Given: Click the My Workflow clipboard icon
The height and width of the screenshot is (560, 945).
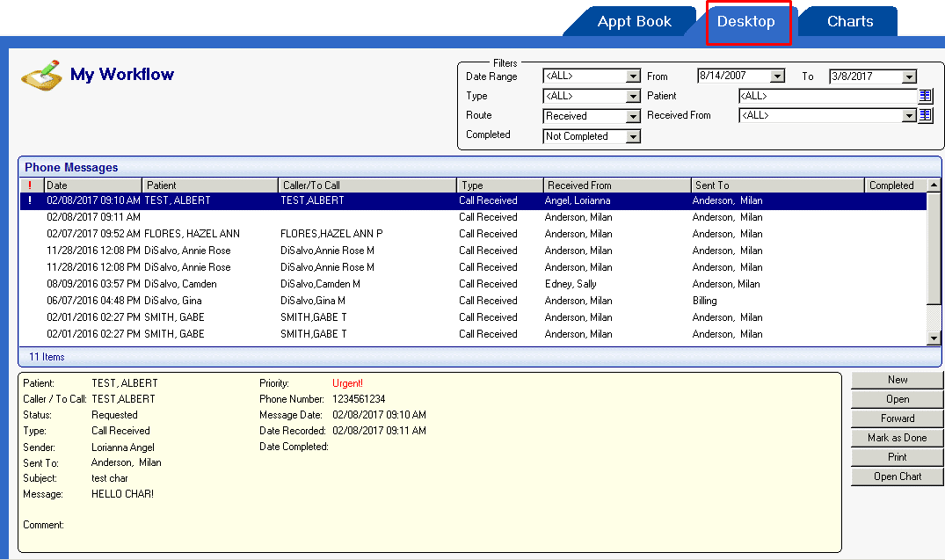Looking at the screenshot, I should coord(41,74).
